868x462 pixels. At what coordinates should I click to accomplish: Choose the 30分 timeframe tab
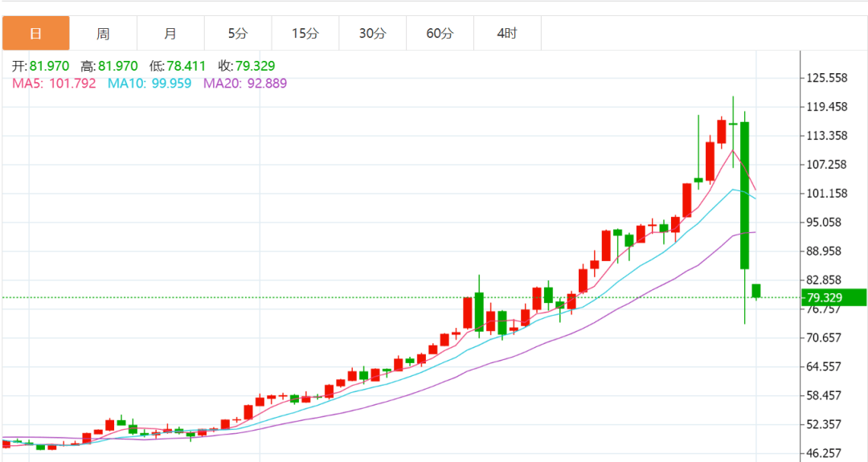(373, 34)
